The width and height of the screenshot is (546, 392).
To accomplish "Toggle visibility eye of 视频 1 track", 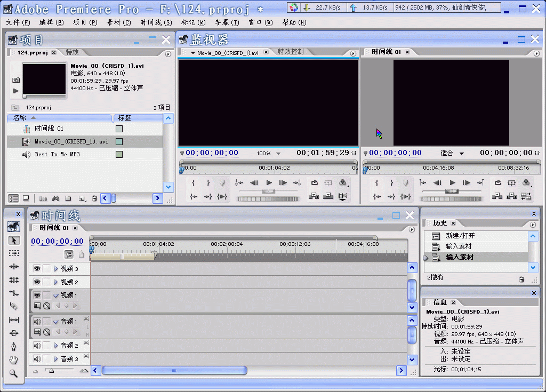I will coord(37,295).
